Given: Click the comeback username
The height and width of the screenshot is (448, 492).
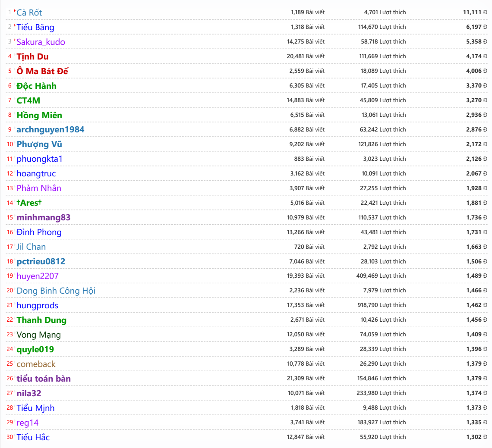Looking at the screenshot, I should tap(36, 364).
